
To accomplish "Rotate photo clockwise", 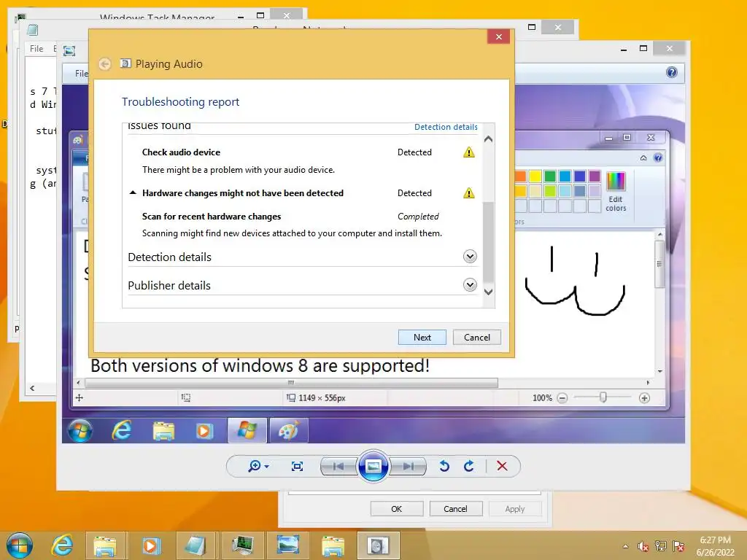I will coord(469,466).
